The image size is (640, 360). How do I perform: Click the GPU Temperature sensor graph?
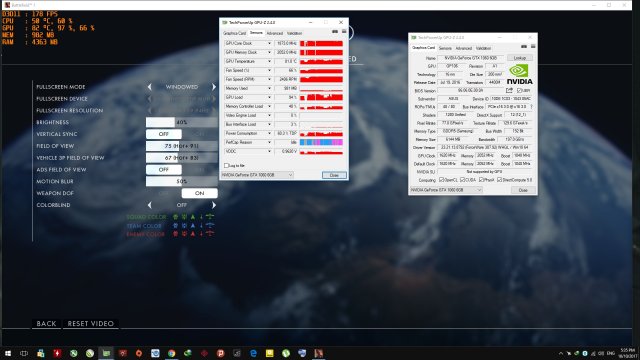pos(321,61)
